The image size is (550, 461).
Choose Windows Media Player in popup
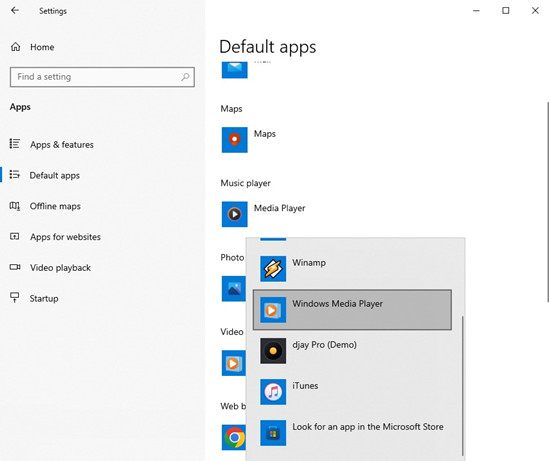point(352,310)
